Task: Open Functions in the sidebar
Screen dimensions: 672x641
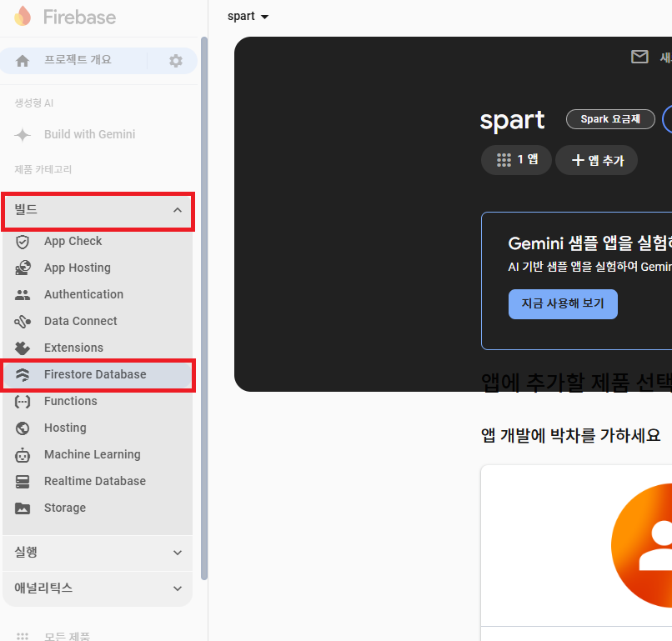Action: coord(98,401)
